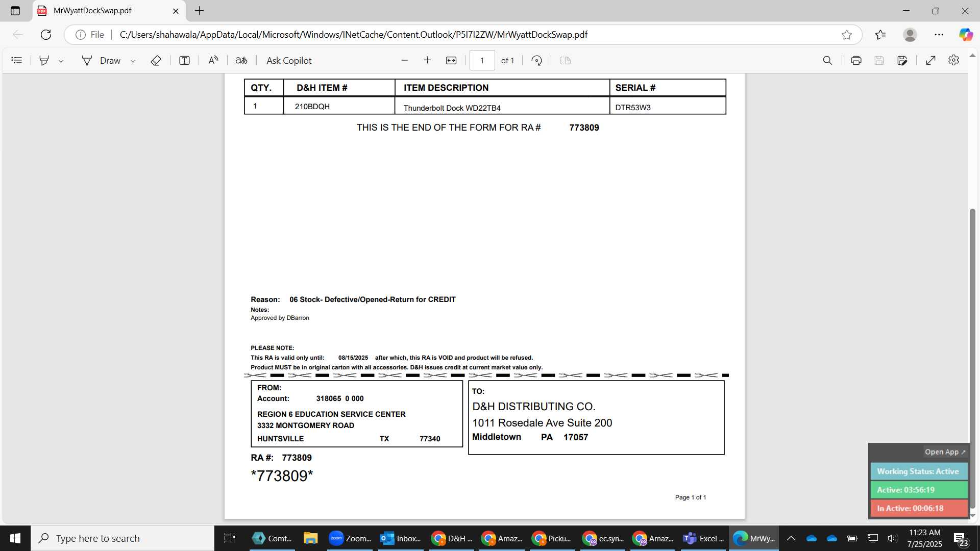Image resolution: width=980 pixels, height=551 pixels.
Task: Switch to Zoom in taskbar
Action: (x=350, y=538)
